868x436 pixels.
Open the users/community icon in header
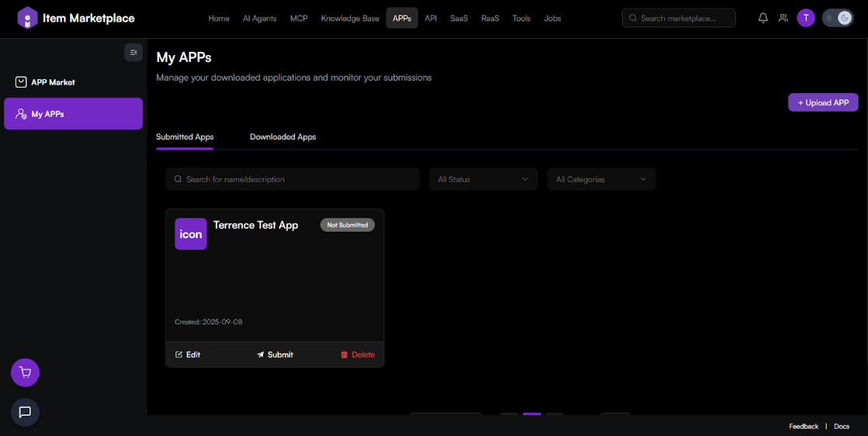click(783, 18)
